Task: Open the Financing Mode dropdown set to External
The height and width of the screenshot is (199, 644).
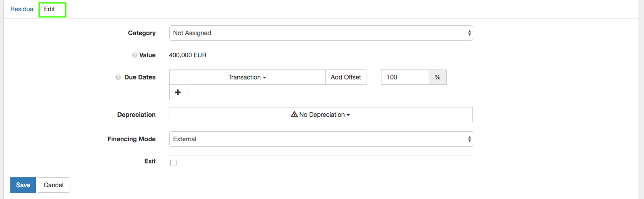Action: pyautogui.click(x=321, y=139)
